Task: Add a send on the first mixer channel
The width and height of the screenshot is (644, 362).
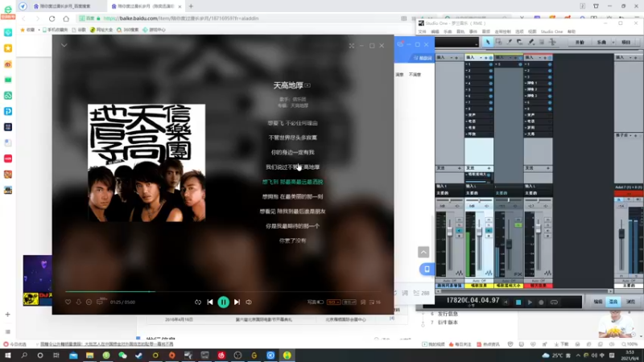Action: tap(460, 168)
